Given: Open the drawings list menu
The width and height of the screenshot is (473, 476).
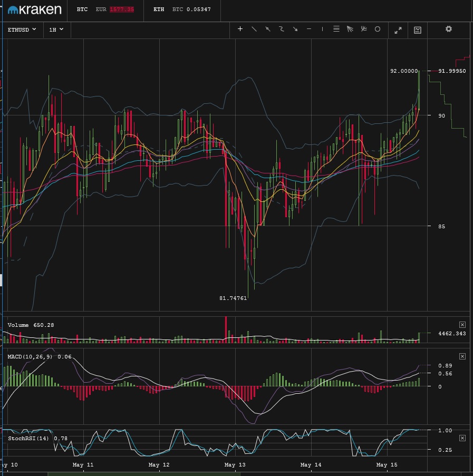Looking at the screenshot, I should point(336,30).
